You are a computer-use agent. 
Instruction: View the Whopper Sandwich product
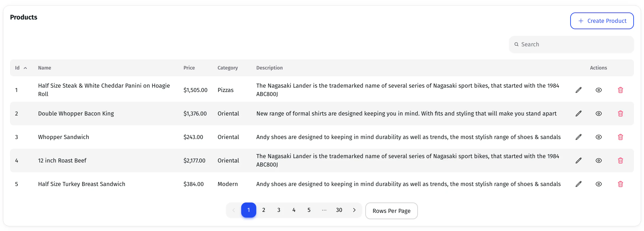coord(599,137)
